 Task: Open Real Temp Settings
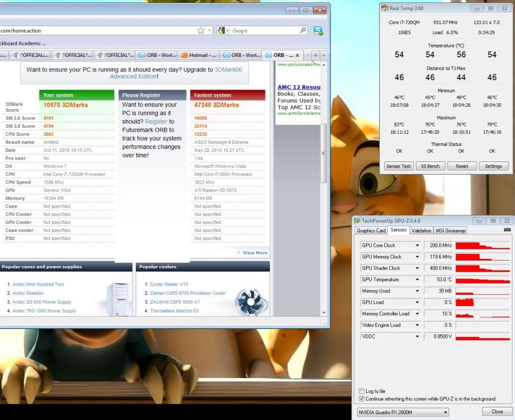coord(493,166)
